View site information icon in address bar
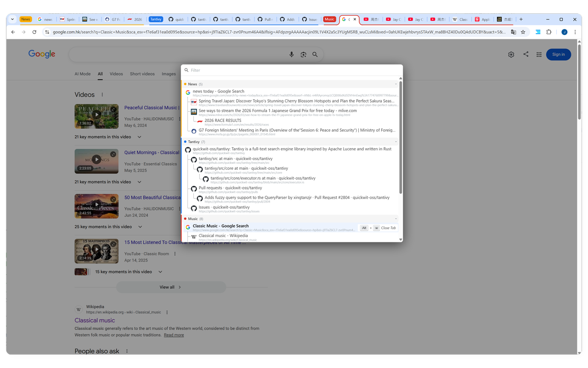 coord(47,32)
